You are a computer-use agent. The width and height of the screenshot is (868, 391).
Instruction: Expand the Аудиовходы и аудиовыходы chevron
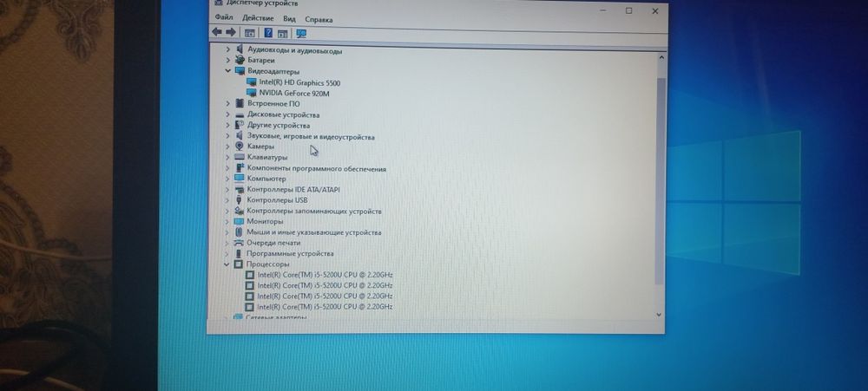click(227, 49)
